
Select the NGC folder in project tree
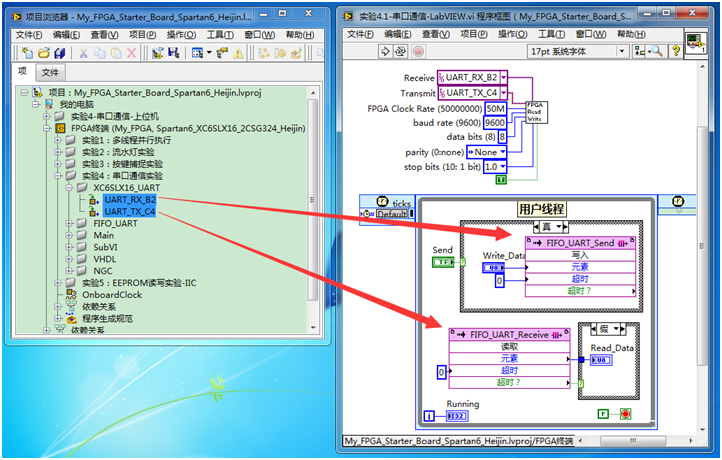(103, 271)
